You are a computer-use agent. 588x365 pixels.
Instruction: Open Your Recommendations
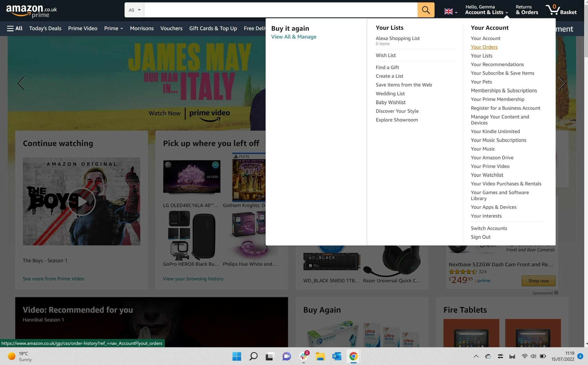pyautogui.click(x=497, y=64)
